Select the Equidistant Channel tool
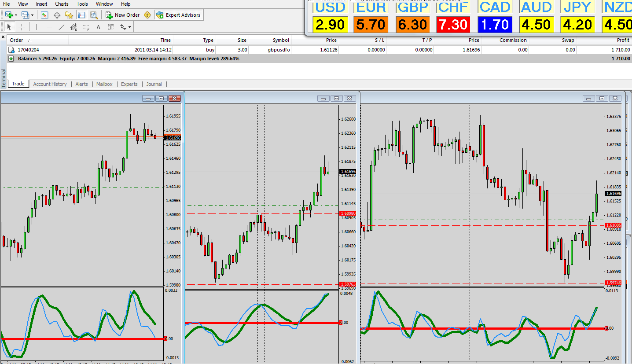Viewport: 632px width, 364px height. click(x=73, y=27)
